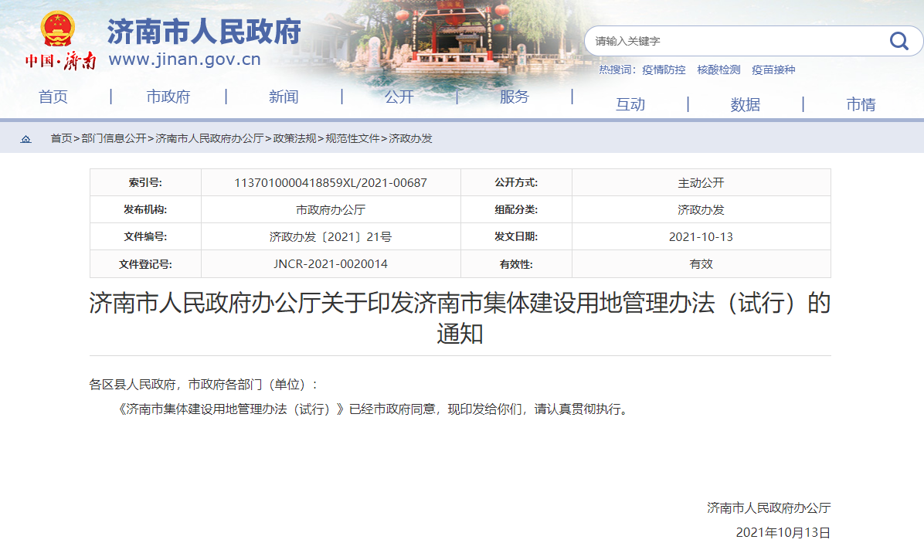Click 济南市人民政府办公厅 breadcrumb link

click(x=209, y=138)
